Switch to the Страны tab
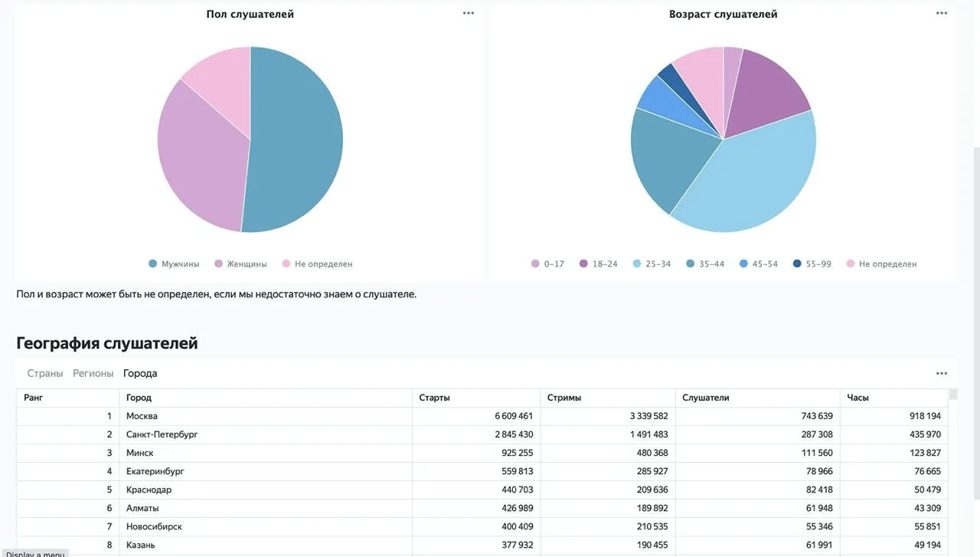The height and width of the screenshot is (557, 980). tap(45, 374)
